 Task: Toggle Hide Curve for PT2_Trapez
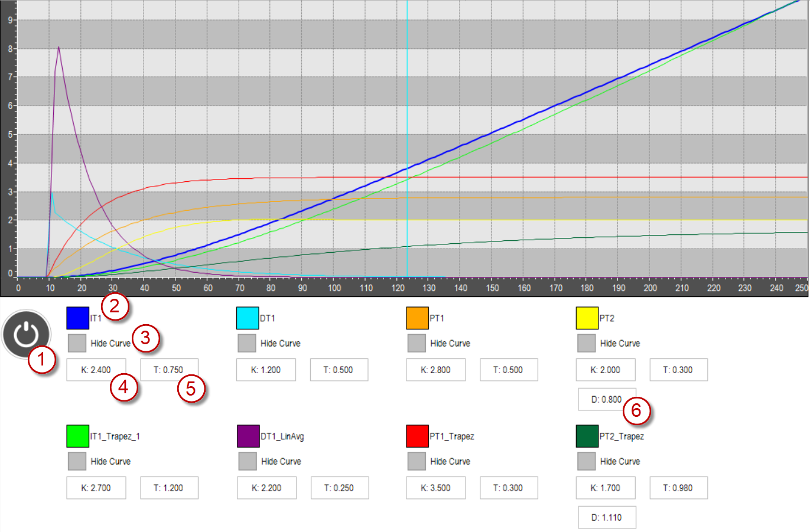click(586, 461)
